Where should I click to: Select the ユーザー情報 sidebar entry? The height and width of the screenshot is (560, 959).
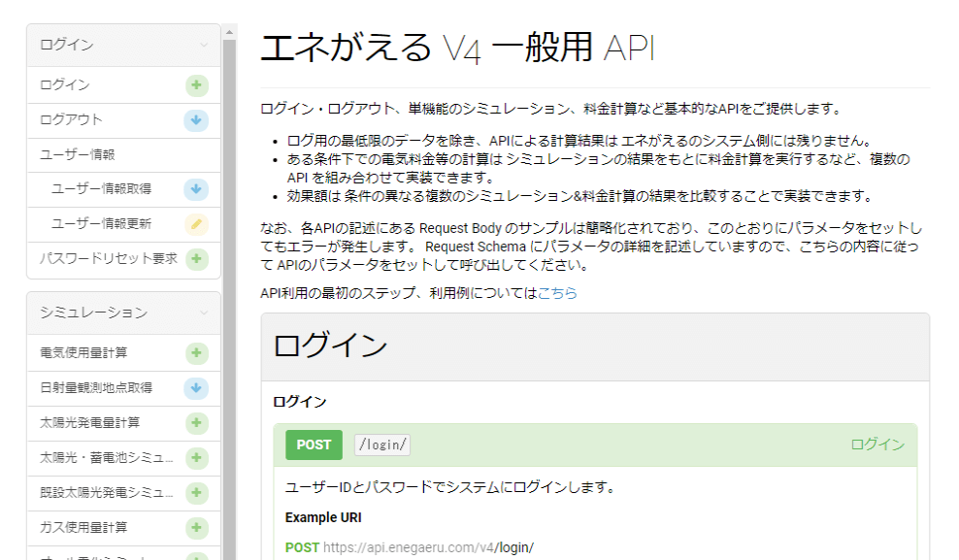tap(123, 154)
